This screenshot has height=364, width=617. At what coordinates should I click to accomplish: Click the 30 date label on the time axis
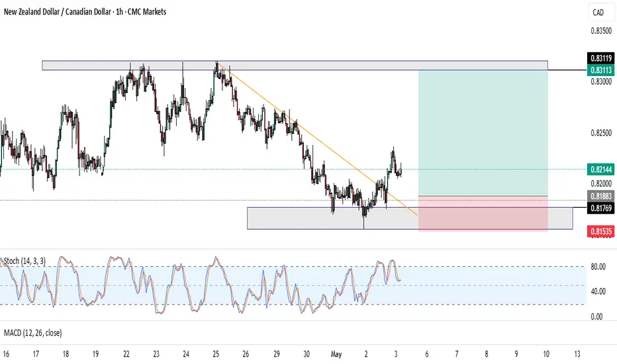coord(307,354)
